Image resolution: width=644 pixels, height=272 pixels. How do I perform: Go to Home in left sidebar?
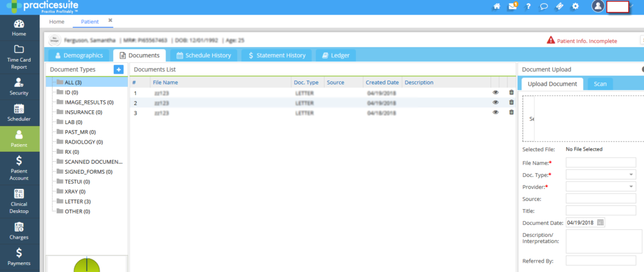19,28
